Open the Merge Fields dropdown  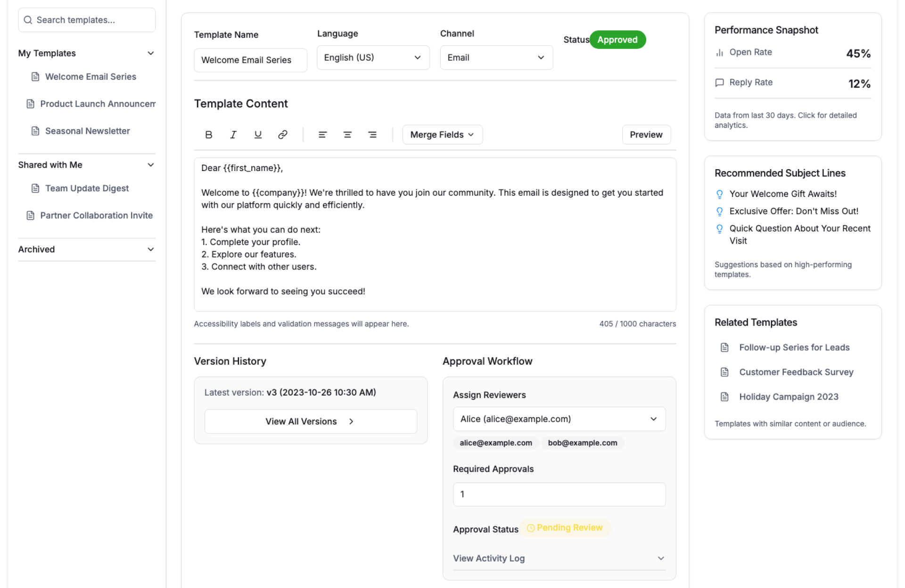coord(442,135)
